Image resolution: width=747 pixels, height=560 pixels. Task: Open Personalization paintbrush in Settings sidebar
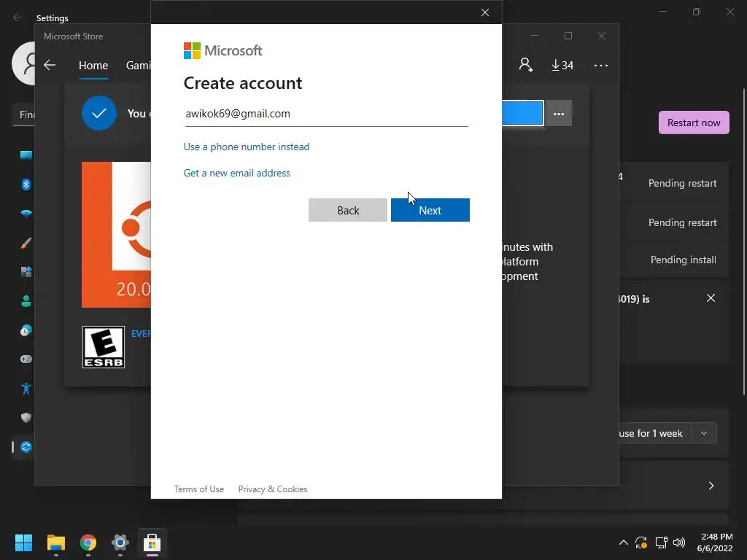click(26, 243)
